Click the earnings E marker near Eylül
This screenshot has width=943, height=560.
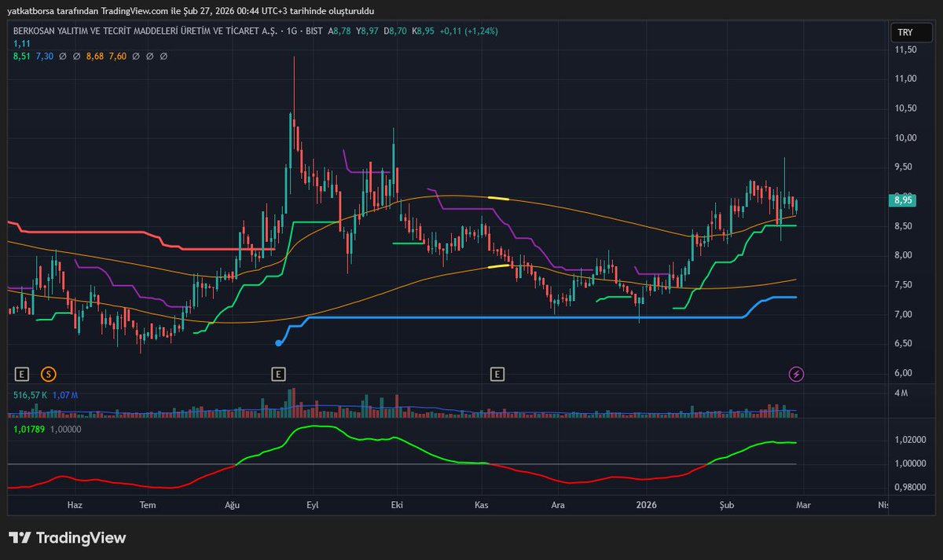coord(277,374)
